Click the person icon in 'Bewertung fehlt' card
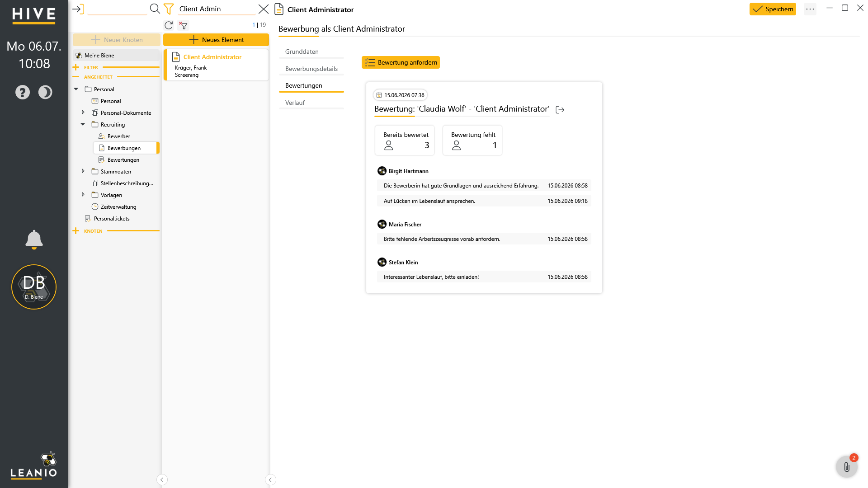The width and height of the screenshot is (868, 488). pos(457,145)
